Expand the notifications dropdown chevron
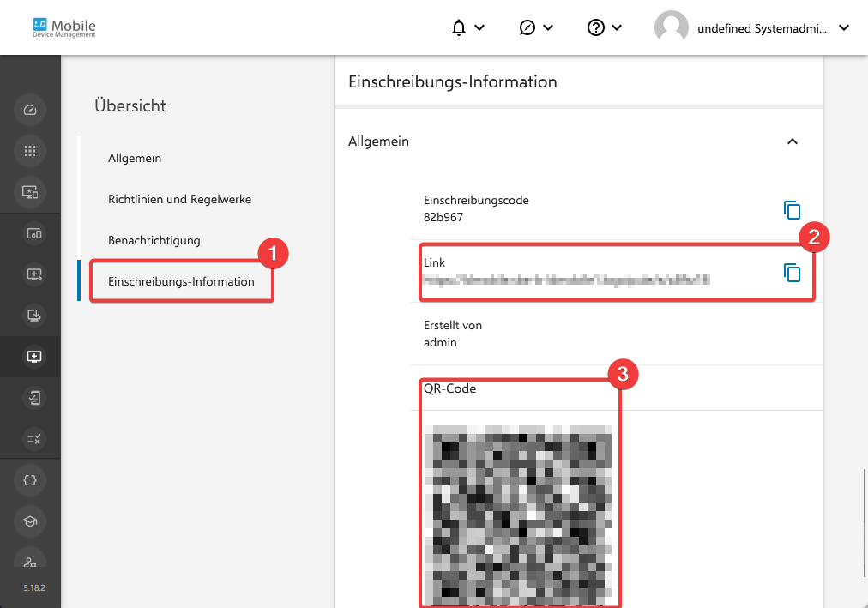This screenshot has width=868, height=608. (480, 27)
